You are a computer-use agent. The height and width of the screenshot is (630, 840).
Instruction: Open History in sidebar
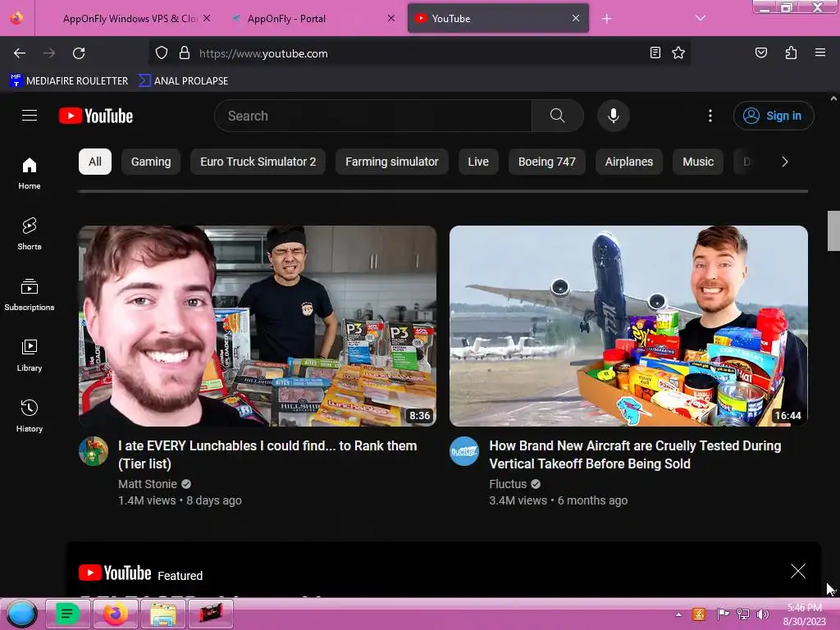pyautogui.click(x=30, y=416)
